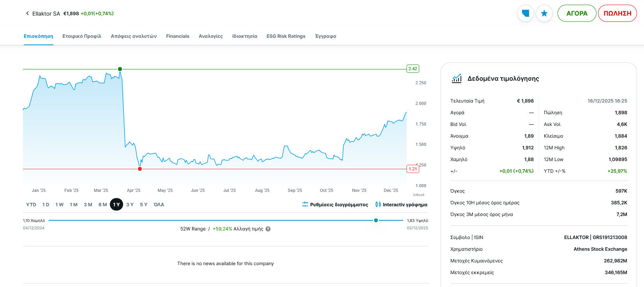Add stock to favorites with star icon
Image resolution: width=644 pixels, height=287 pixels.
click(544, 13)
